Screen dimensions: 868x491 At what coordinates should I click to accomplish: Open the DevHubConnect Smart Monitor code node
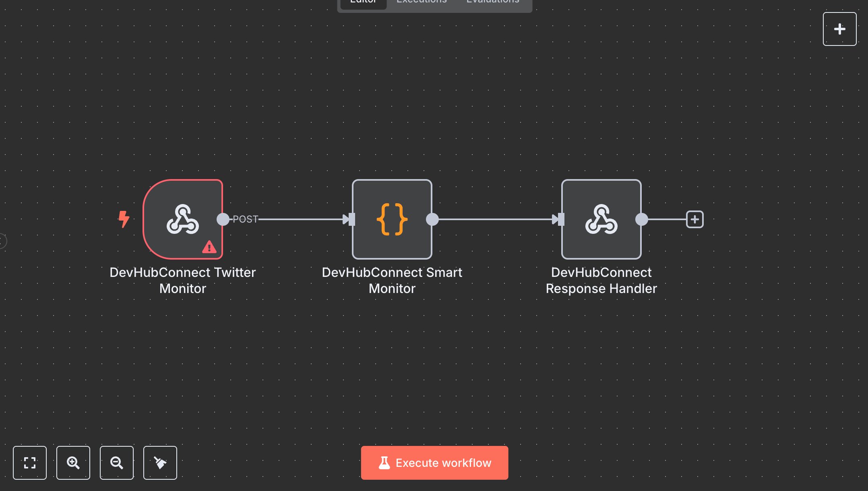392,219
